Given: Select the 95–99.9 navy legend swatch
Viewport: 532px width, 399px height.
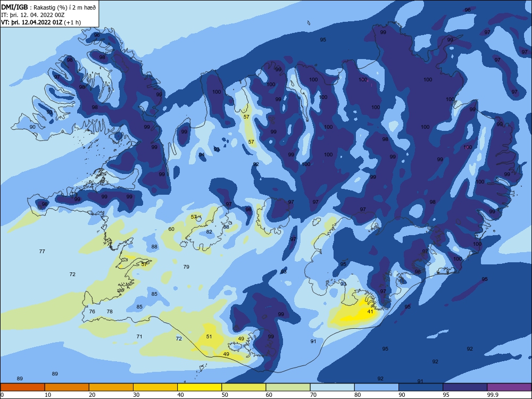Looking at the screenshot, I should point(465,387).
